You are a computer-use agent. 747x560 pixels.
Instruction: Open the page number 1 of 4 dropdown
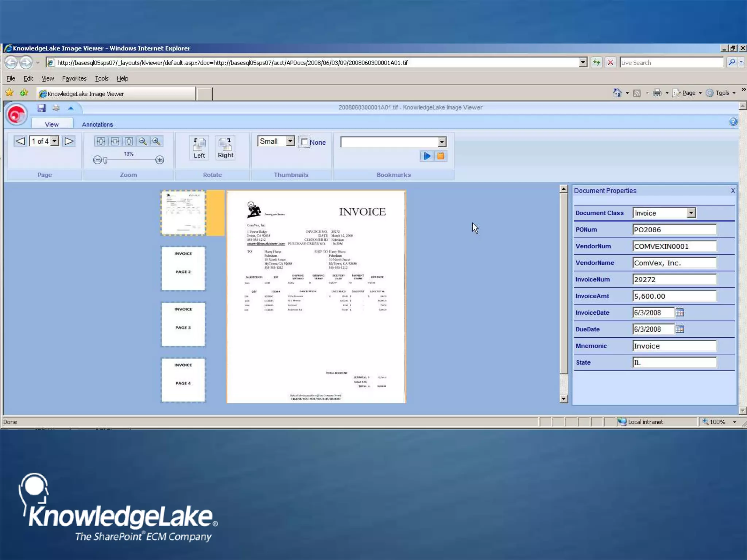tap(55, 141)
